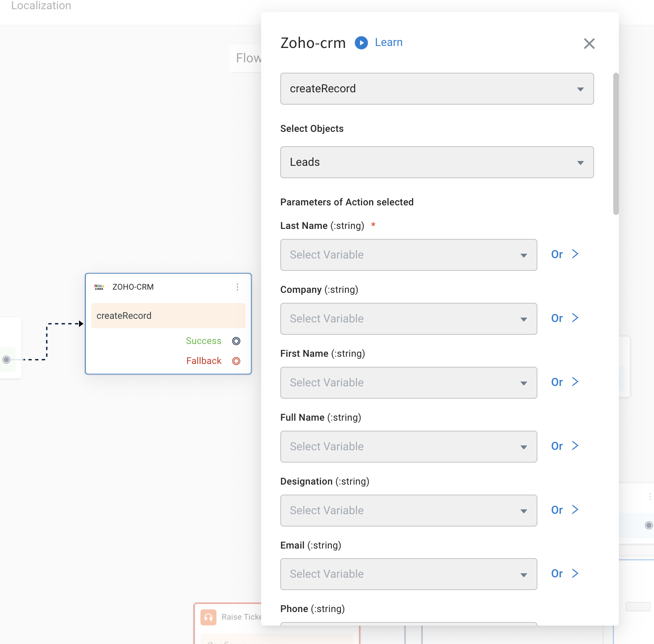Open the Full Name Select Variable dropdown
The image size is (654, 644).
pyautogui.click(x=408, y=447)
